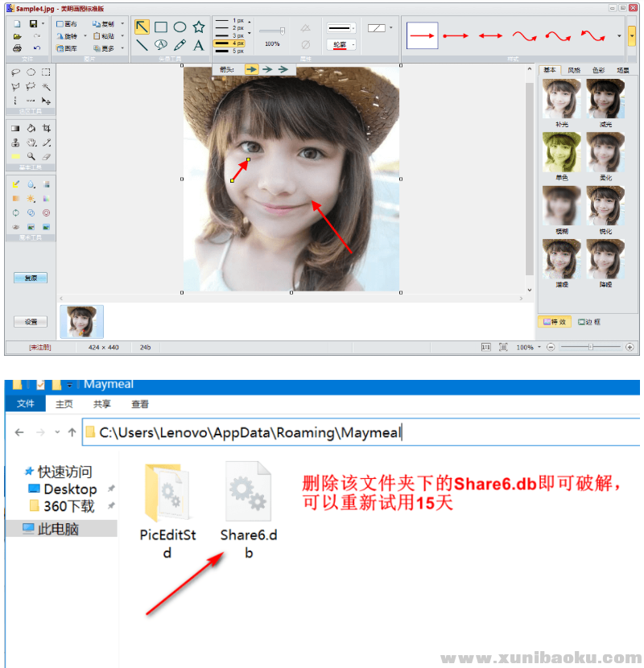Toggle the 边框 (border) panel view
The width and height of the screenshot is (644, 668).
tap(590, 321)
